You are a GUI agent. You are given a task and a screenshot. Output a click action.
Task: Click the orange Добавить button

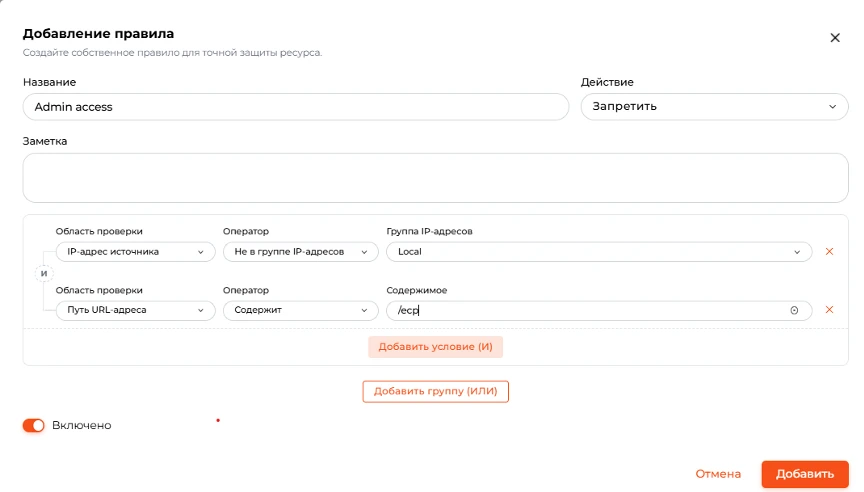805,474
